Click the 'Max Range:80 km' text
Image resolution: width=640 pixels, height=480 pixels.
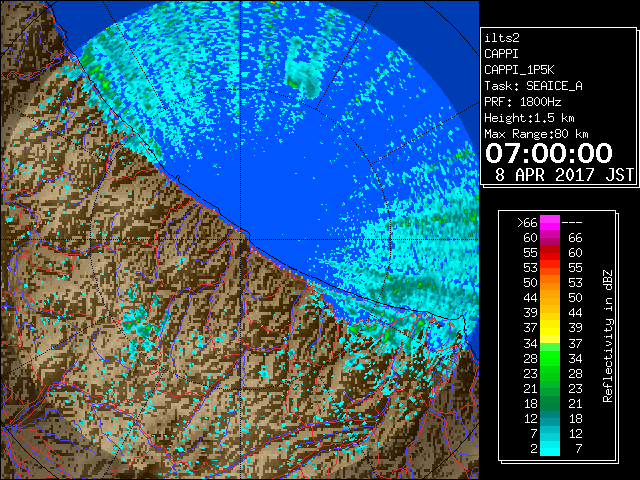pos(536,134)
